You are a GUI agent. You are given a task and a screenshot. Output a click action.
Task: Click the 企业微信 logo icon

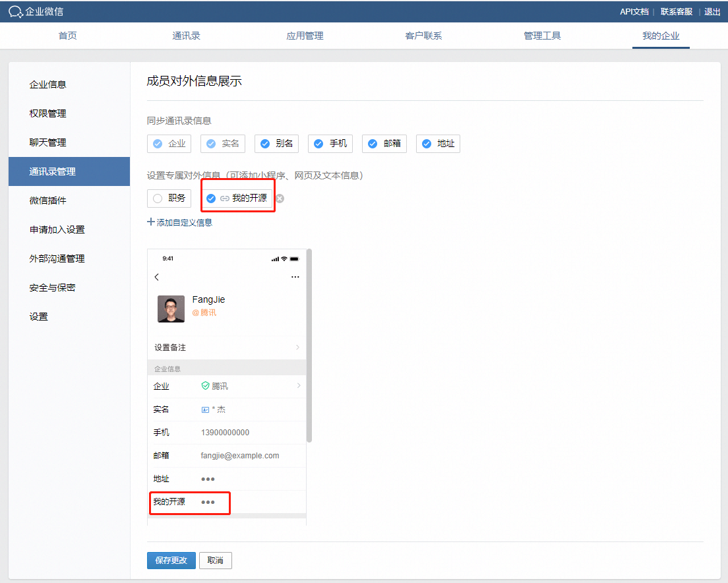tap(15, 12)
